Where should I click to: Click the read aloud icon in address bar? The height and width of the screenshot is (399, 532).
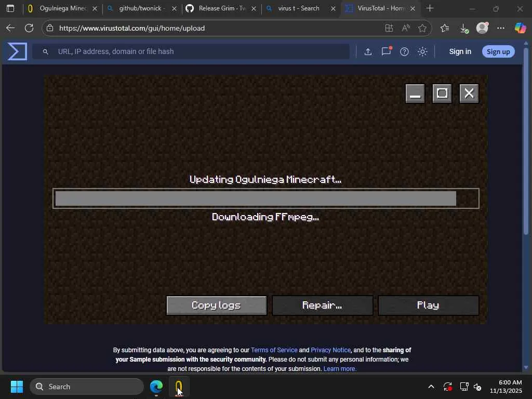(x=406, y=28)
